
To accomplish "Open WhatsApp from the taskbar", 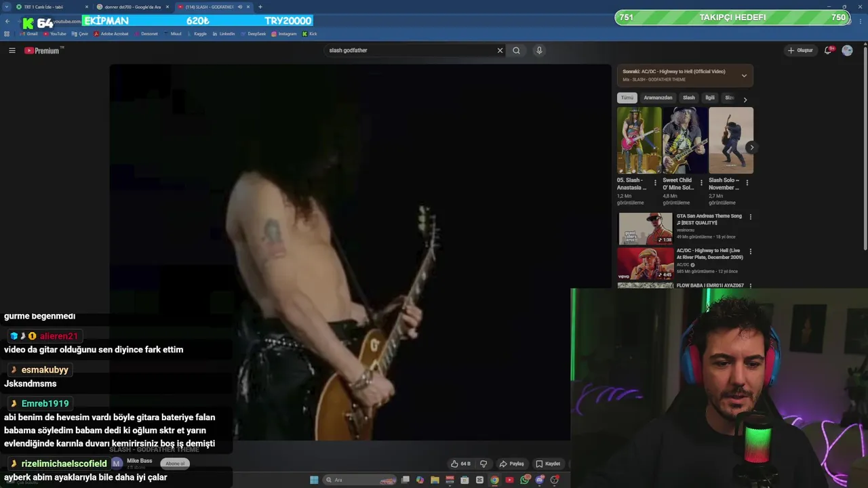I will pyautogui.click(x=525, y=480).
